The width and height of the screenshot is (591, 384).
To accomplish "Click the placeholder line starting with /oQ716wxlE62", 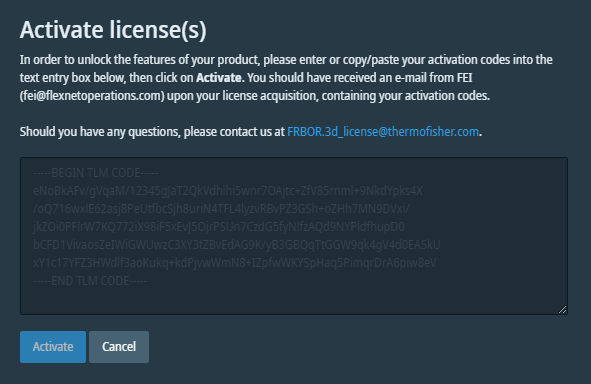I will coord(221,208).
